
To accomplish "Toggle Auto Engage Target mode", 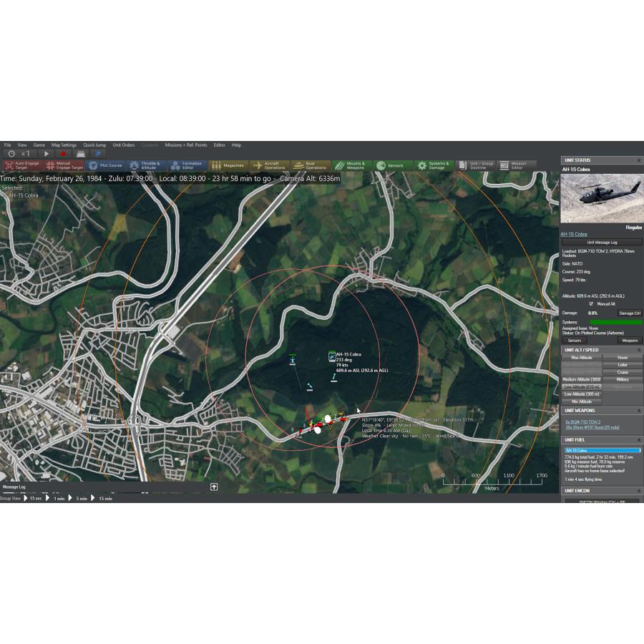I will (21, 165).
